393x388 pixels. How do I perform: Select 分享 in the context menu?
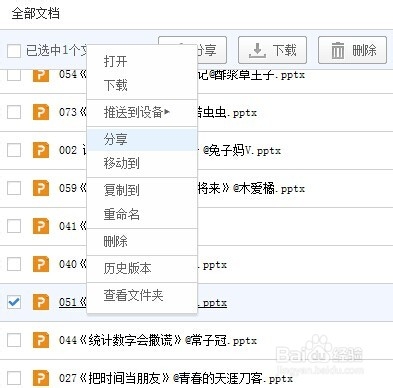[x=142, y=139]
